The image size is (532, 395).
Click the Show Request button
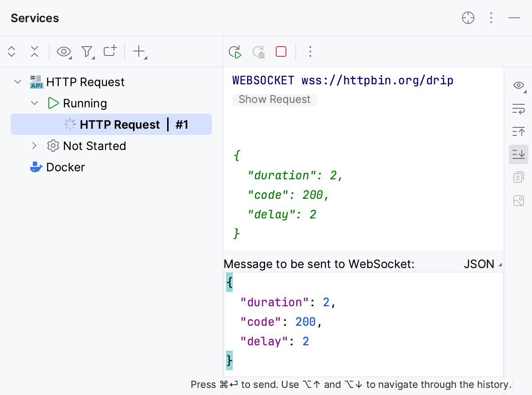pos(274,99)
